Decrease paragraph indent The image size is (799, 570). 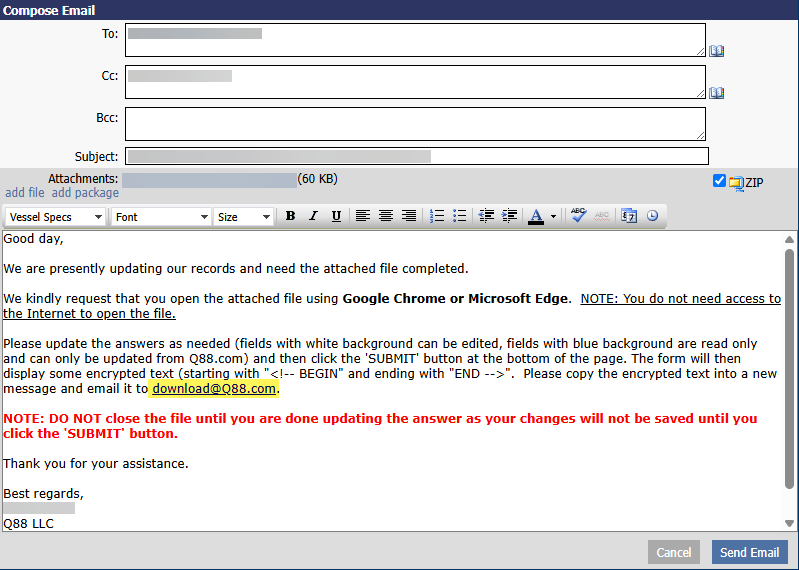486,216
